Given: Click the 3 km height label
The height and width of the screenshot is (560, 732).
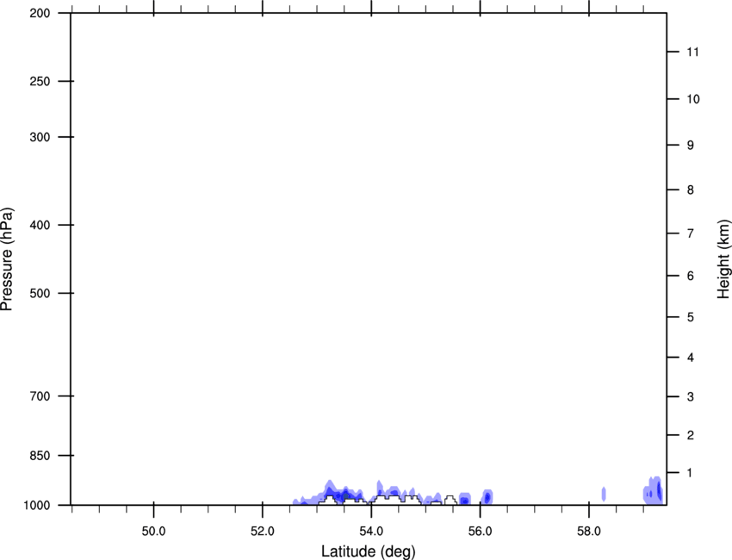Looking at the screenshot, I should 691,396.
